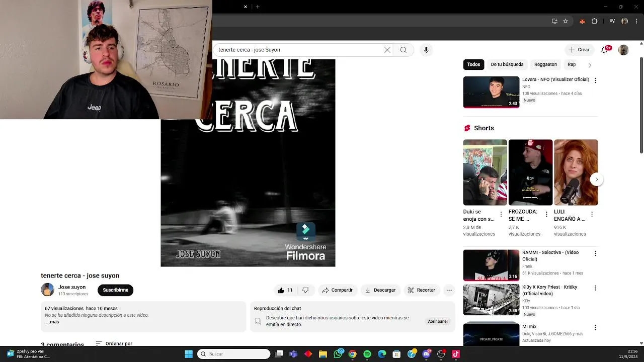Click the taskbar Buscar search box
Screen dimensions: 644x362
pyautogui.click(x=234, y=354)
